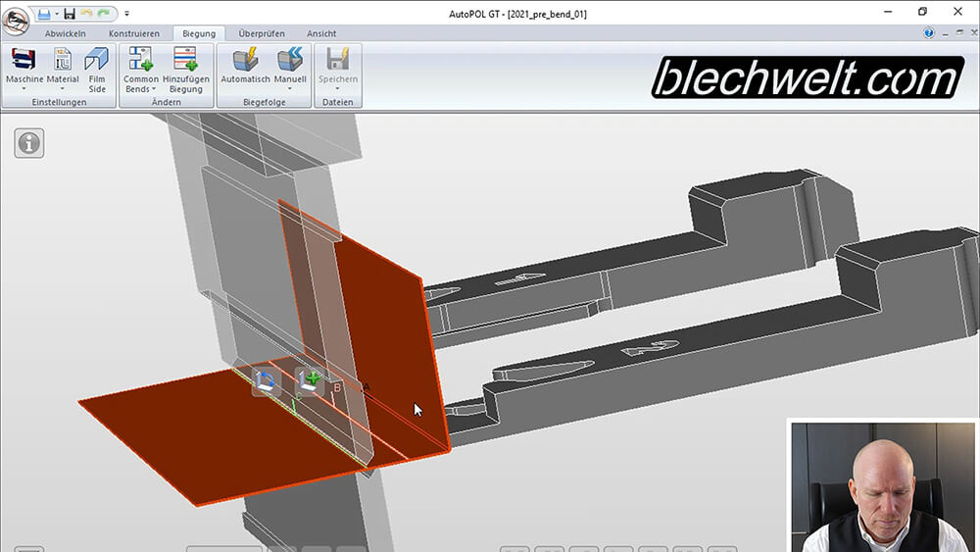980x552 pixels.
Task: Click the AutoPOL application menu button
Action: pos(15,17)
